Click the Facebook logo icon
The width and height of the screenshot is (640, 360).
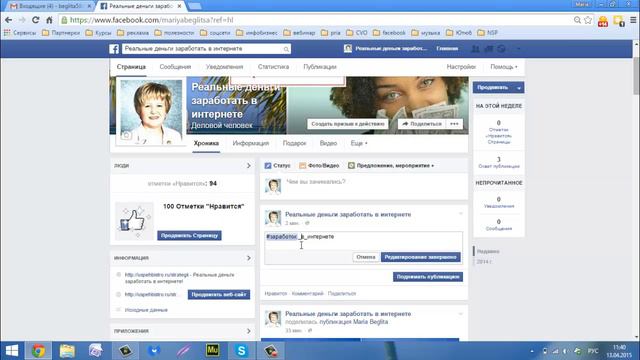tap(114, 49)
